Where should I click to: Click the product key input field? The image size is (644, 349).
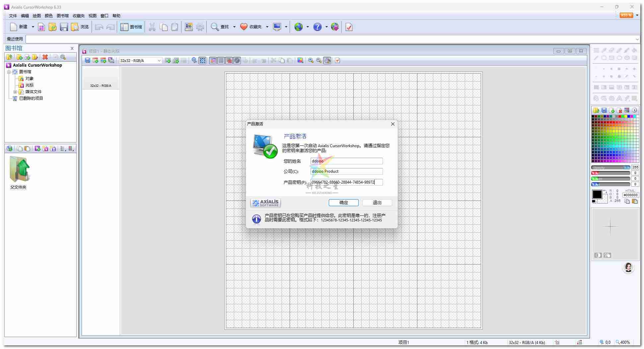click(x=346, y=182)
